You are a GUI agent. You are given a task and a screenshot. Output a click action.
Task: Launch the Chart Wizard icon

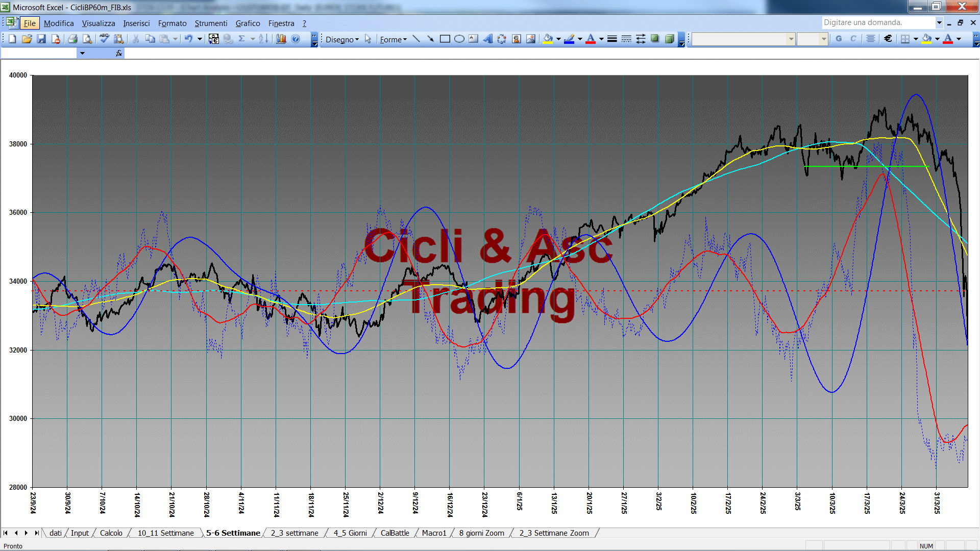coord(281,39)
